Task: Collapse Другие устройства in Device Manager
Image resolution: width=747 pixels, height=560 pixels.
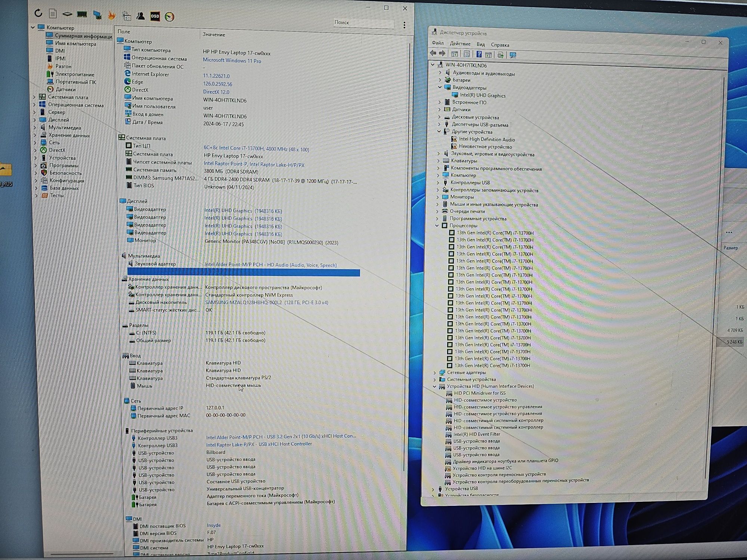Action: click(439, 131)
